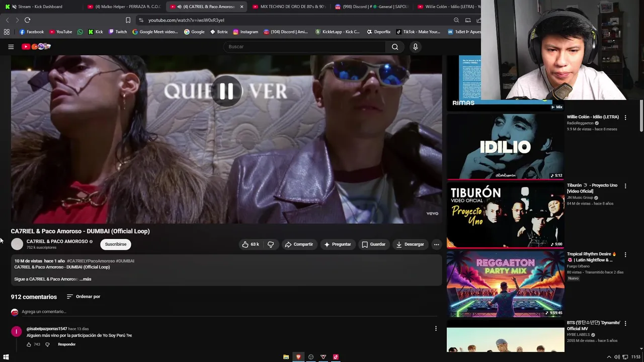
Task: Open the Tiburón Proyecto Uno thumbnail
Action: click(x=505, y=215)
